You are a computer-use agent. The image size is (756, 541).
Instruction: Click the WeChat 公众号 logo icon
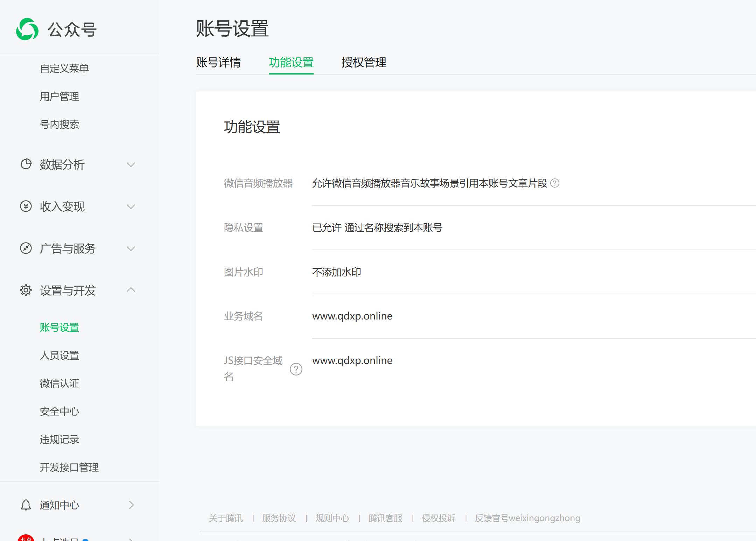point(27,29)
